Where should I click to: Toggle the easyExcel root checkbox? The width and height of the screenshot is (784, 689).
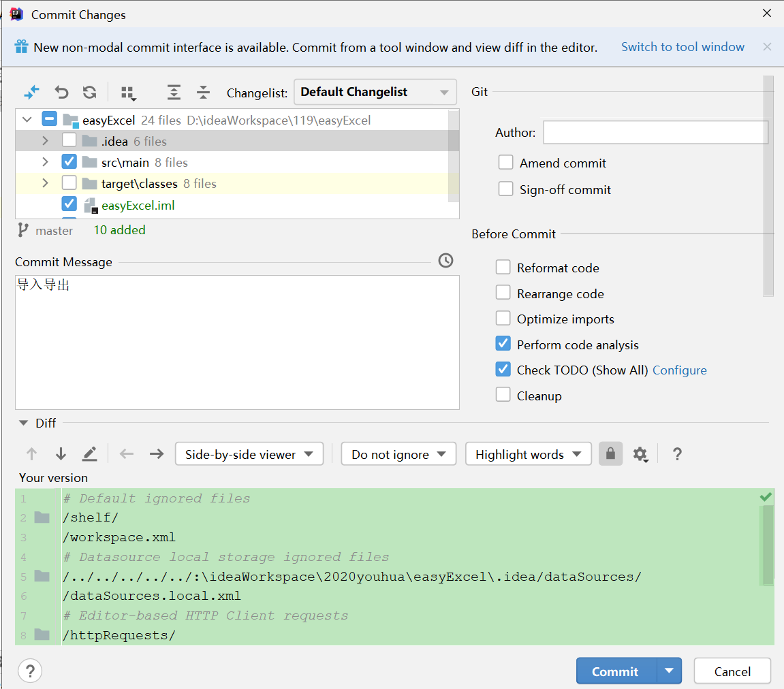click(50, 119)
